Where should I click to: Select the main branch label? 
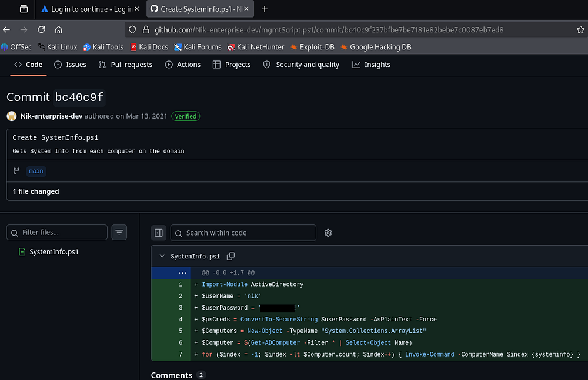point(36,171)
